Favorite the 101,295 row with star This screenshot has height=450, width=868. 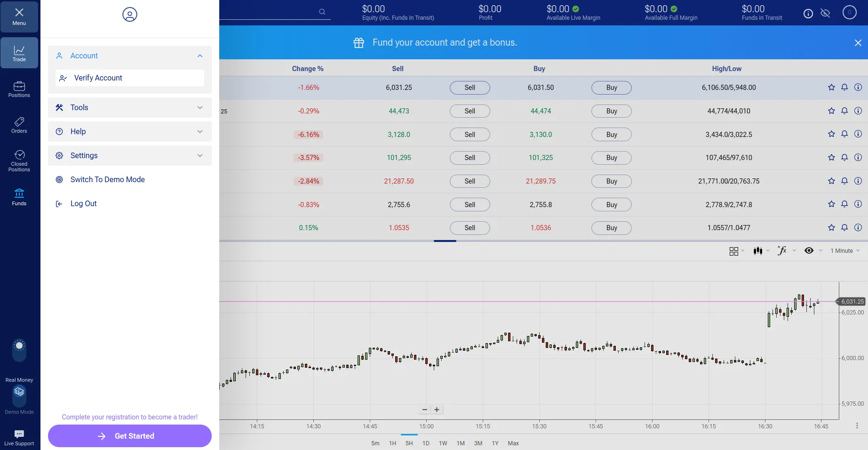831,158
